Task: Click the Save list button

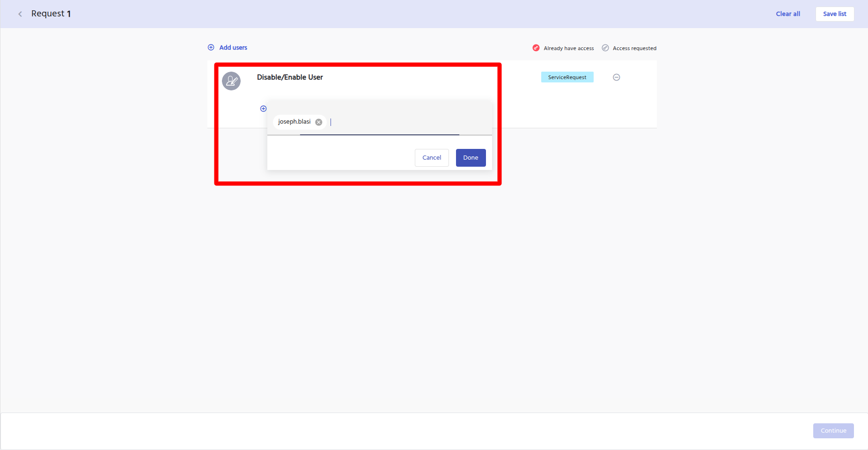Action: [834, 14]
